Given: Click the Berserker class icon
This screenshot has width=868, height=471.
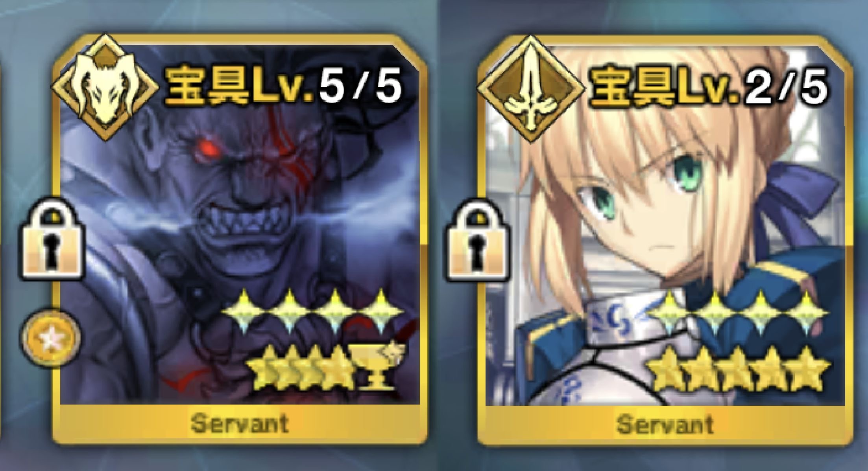Looking at the screenshot, I should pos(106,87).
